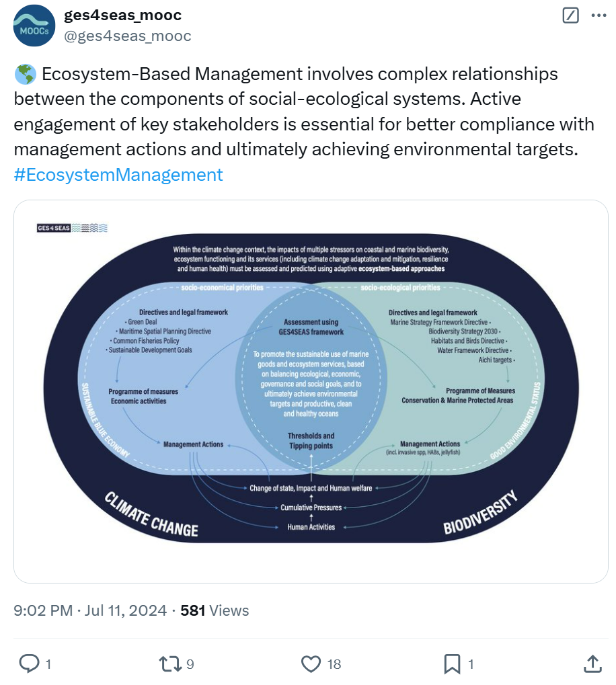Click the repost count of 9

(x=190, y=664)
